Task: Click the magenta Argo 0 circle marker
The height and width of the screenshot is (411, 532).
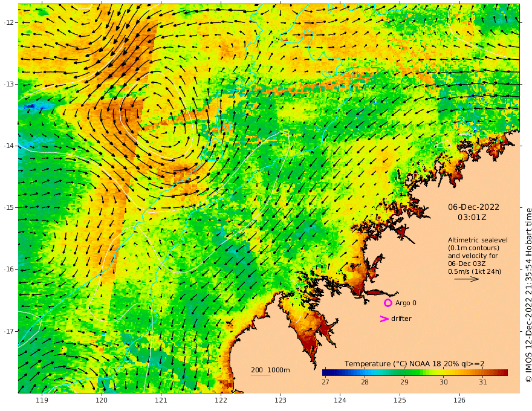Action: click(x=388, y=303)
